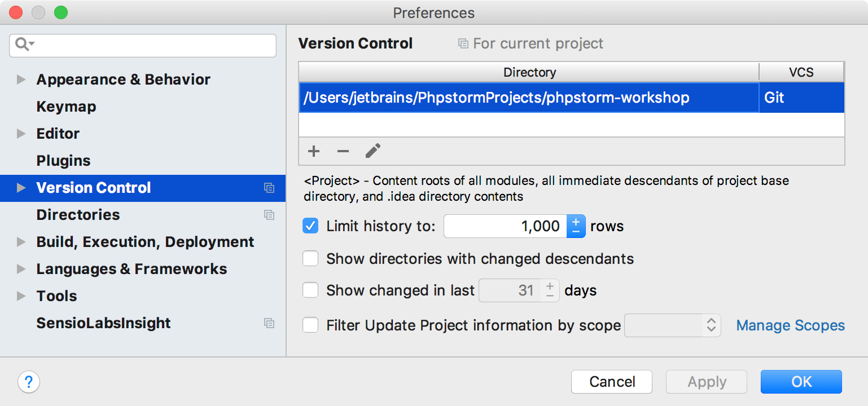Expand the Editor settings tree
Screen dimensions: 868x406
21,134
